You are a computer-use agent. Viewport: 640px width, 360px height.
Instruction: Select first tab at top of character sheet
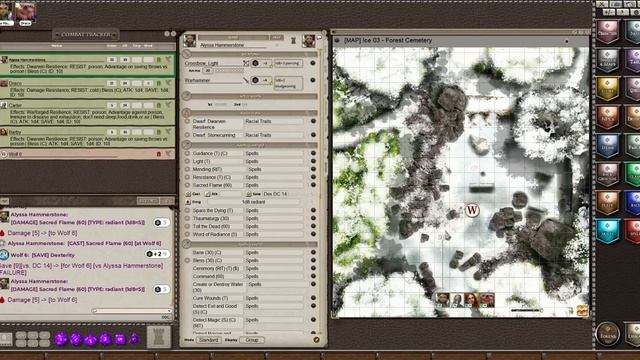coord(233,37)
